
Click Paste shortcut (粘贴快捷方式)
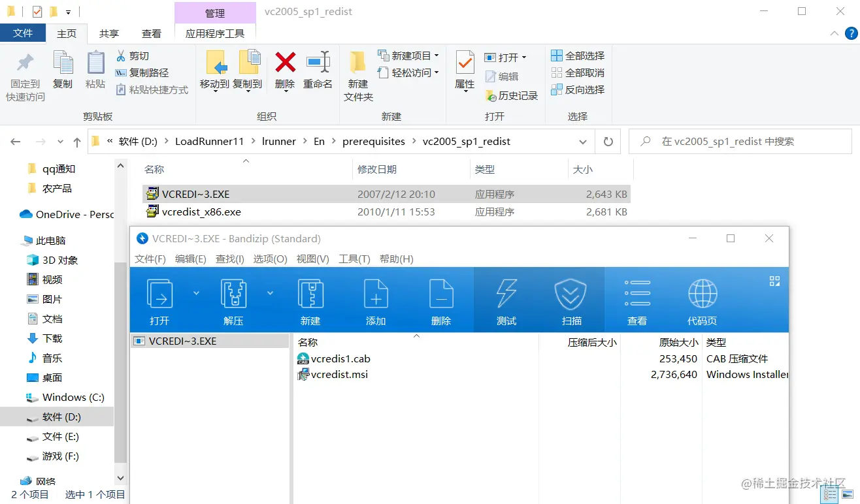tap(152, 90)
